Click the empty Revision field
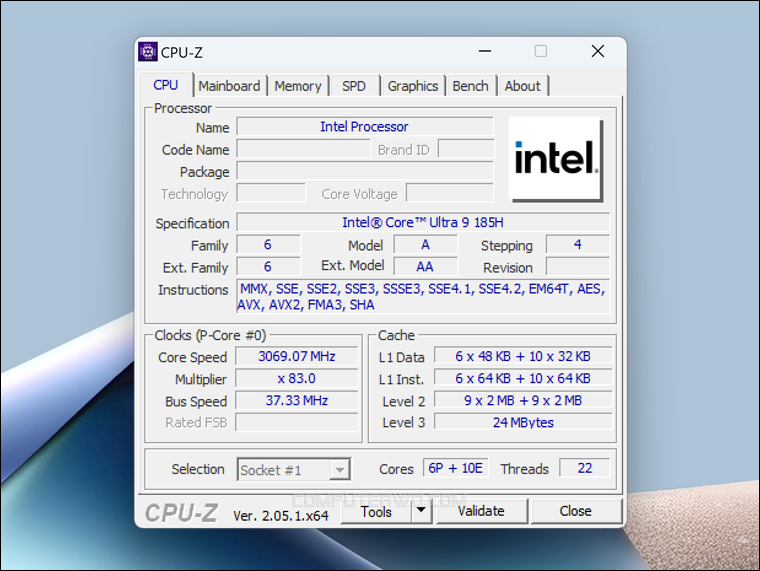This screenshot has width=760, height=571. click(578, 267)
